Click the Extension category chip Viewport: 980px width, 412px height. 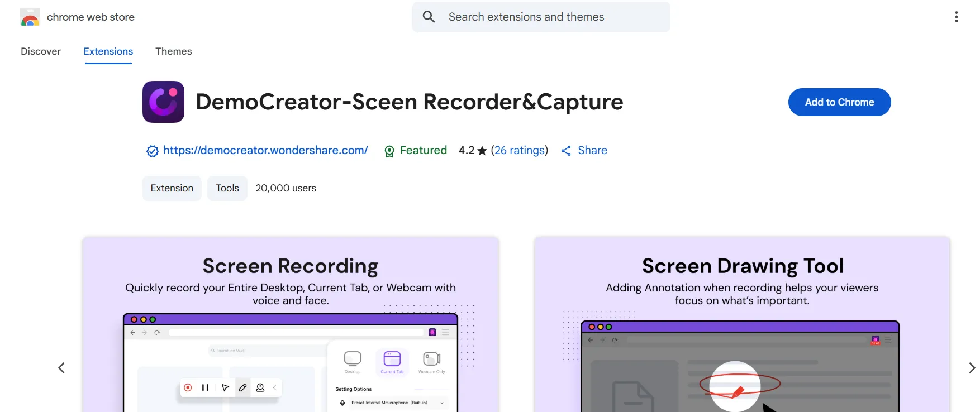(172, 188)
